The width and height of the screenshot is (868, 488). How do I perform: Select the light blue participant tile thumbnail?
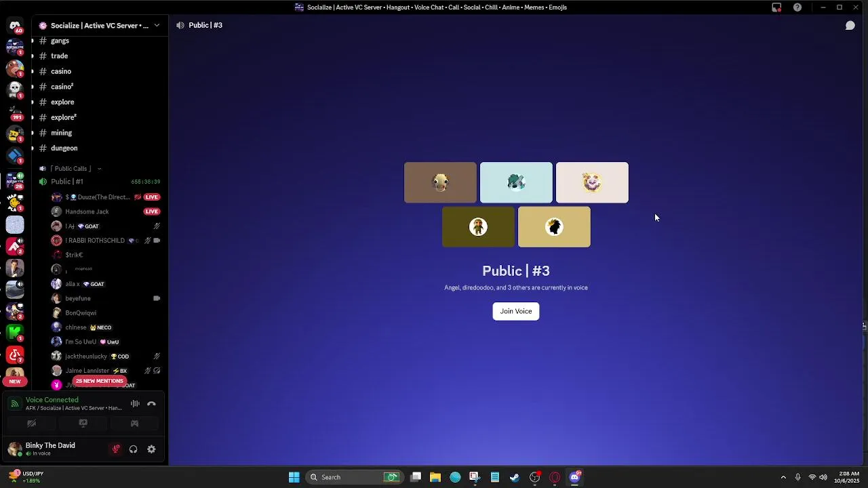click(517, 182)
